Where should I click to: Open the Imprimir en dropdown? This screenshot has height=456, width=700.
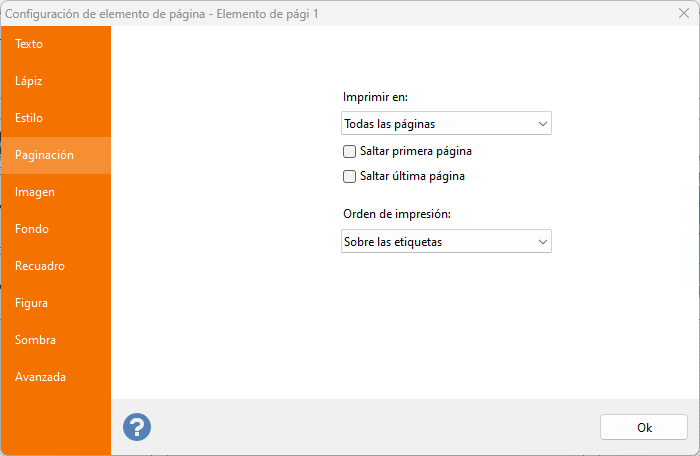446,124
